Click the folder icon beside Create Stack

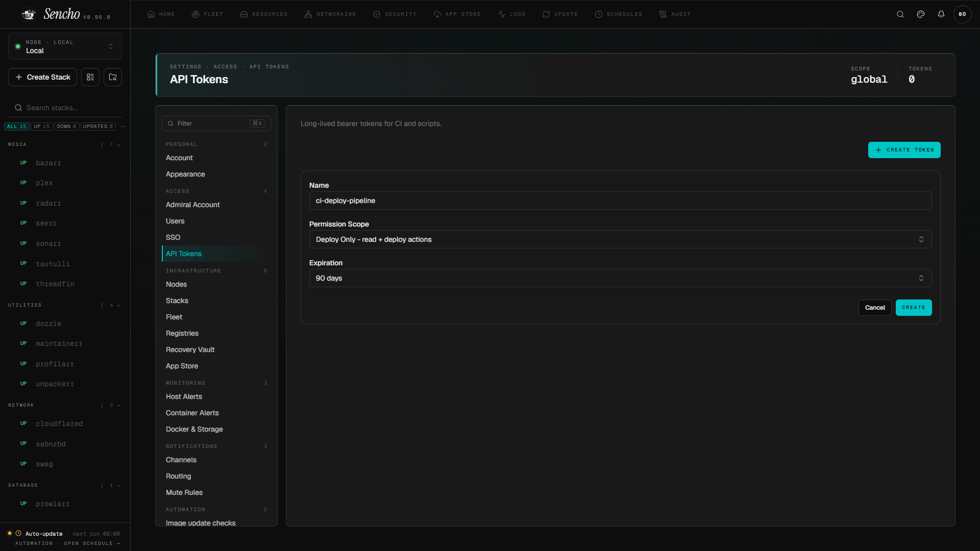point(113,77)
